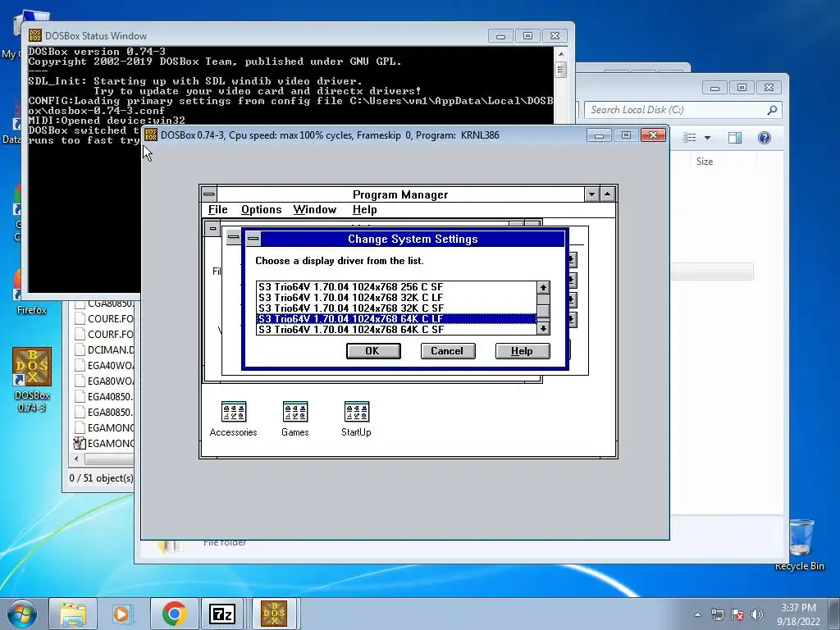
Task: Select the COURF.FO file in the list
Action: point(104,334)
